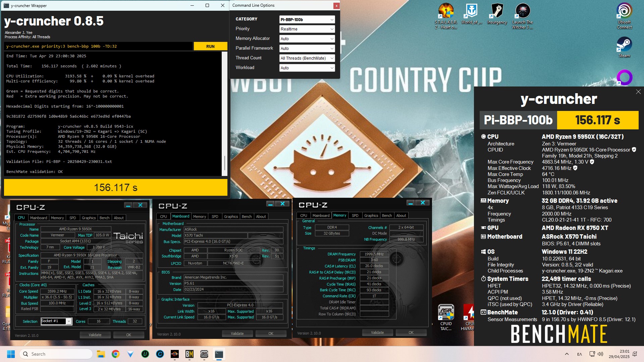Open the Ryzen app icon on taskbar
The width and height of the screenshot is (644, 362).
(x=174, y=354)
